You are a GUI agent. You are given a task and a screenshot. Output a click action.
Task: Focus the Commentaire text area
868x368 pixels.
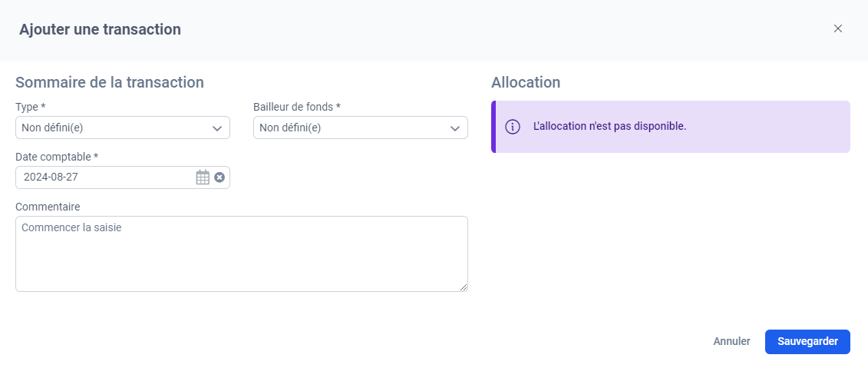pyautogui.click(x=241, y=254)
